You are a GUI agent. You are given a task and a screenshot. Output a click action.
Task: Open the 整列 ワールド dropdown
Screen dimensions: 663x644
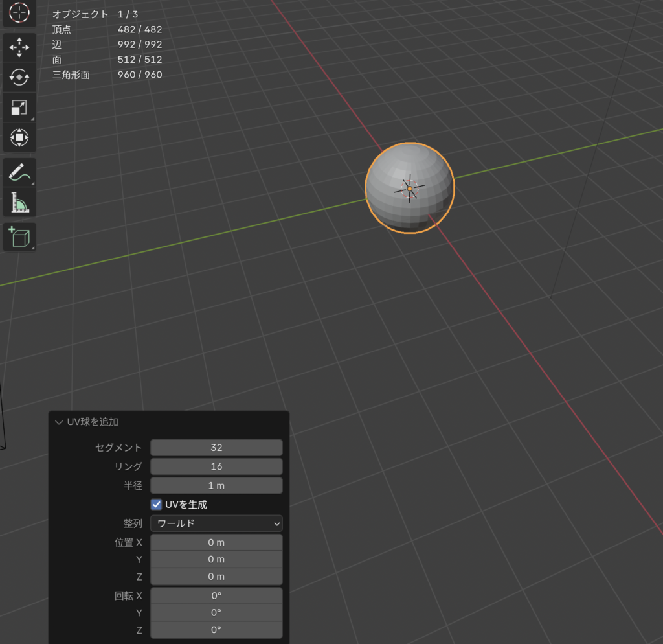(216, 523)
